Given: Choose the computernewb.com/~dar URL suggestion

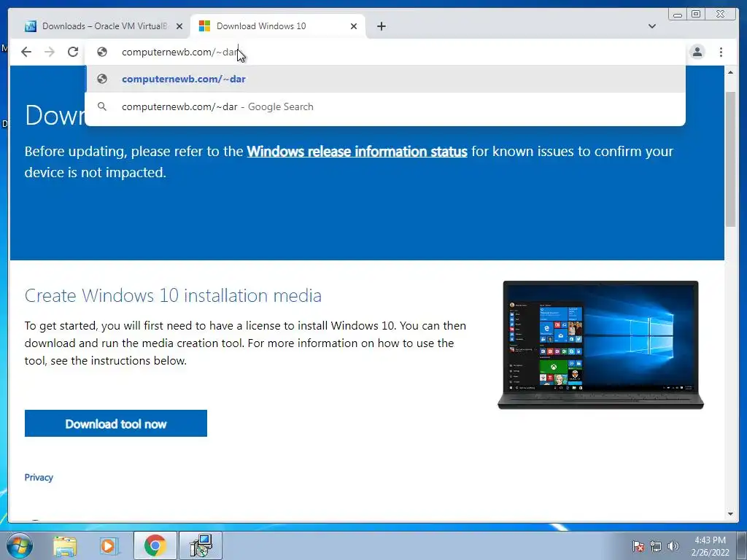Looking at the screenshot, I should (385, 79).
